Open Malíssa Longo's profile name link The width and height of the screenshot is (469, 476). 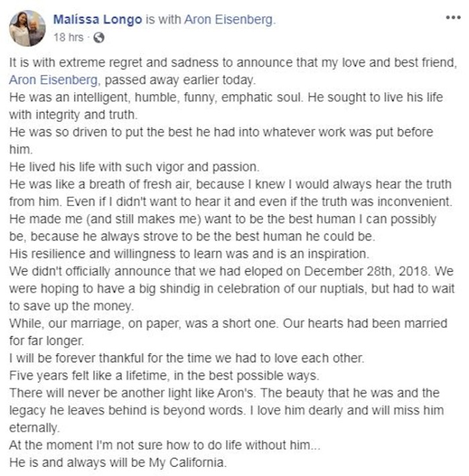point(98,20)
